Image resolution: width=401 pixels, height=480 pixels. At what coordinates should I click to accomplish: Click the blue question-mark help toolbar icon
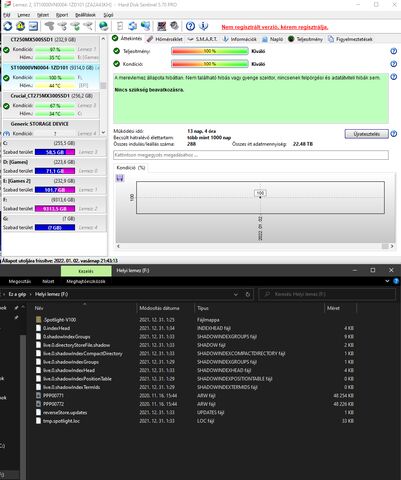[190, 26]
